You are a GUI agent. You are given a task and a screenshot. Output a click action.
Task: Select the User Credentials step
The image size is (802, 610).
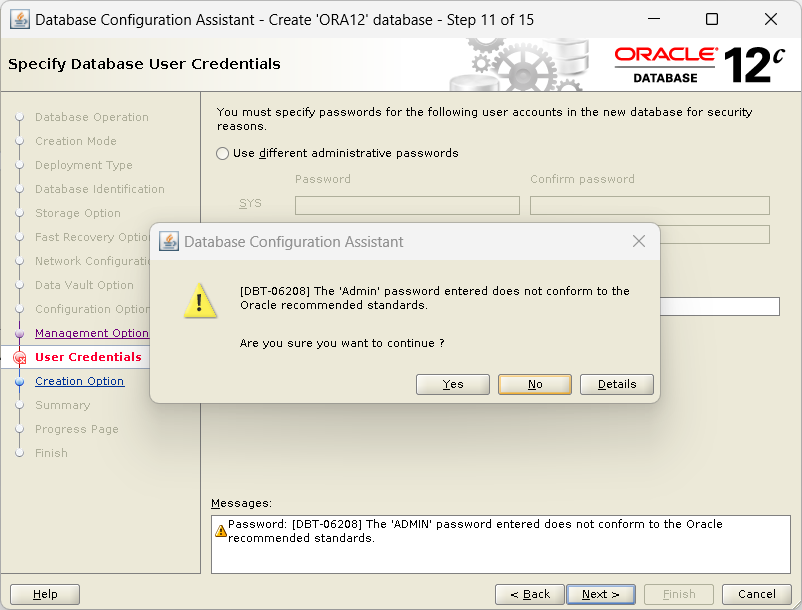tap(88, 357)
